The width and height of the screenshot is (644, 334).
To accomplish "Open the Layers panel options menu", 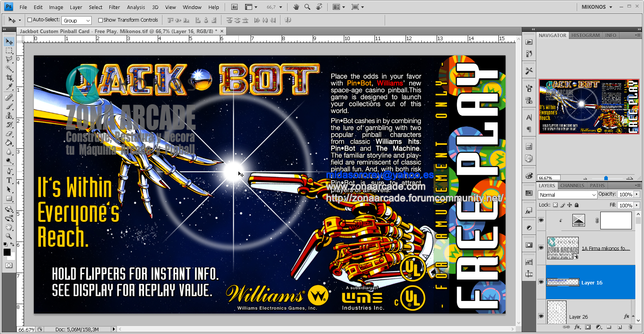I will pyautogui.click(x=637, y=185).
